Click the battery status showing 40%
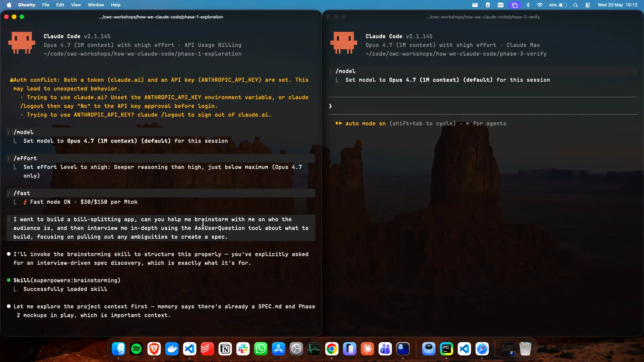This screenshot has height=362, width=644. point(558,5)
